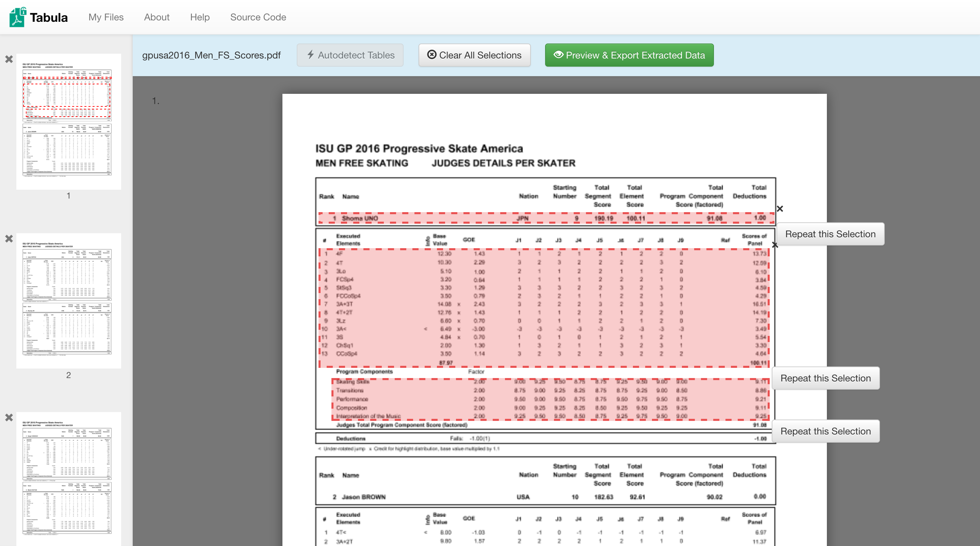Repeat the program components selection

(x=826, y=431)
